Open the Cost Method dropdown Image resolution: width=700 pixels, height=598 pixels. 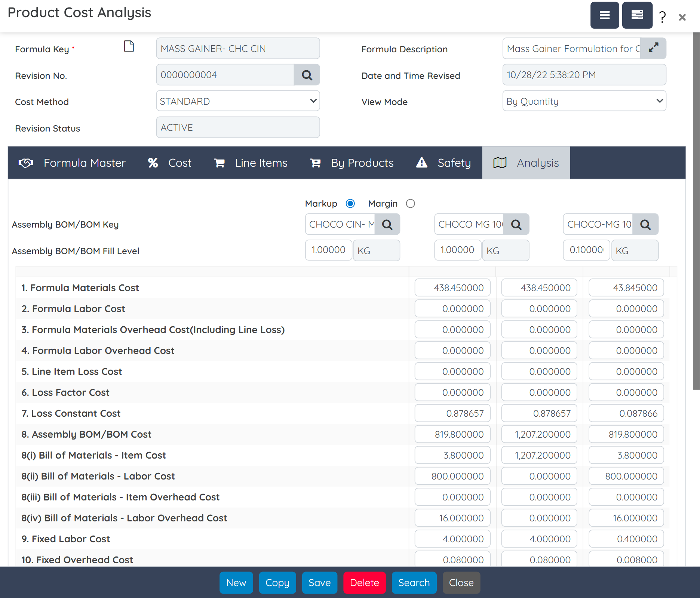coord(238,101)
